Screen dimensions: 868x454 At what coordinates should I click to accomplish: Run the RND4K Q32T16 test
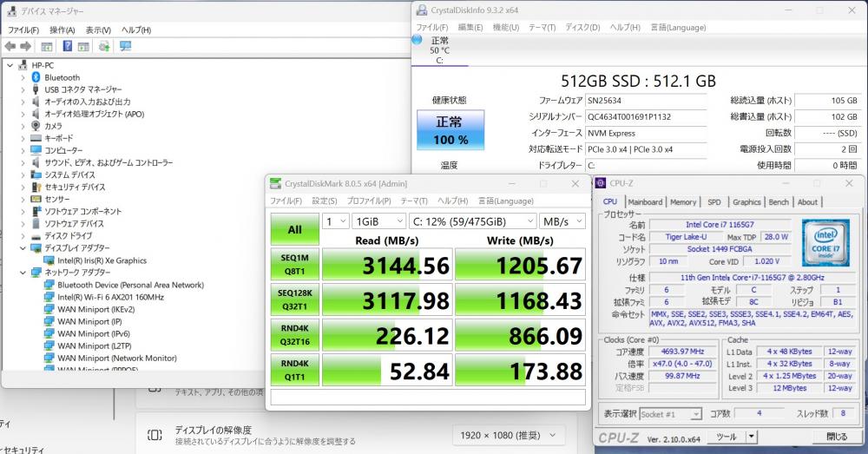tap(294, 335)
